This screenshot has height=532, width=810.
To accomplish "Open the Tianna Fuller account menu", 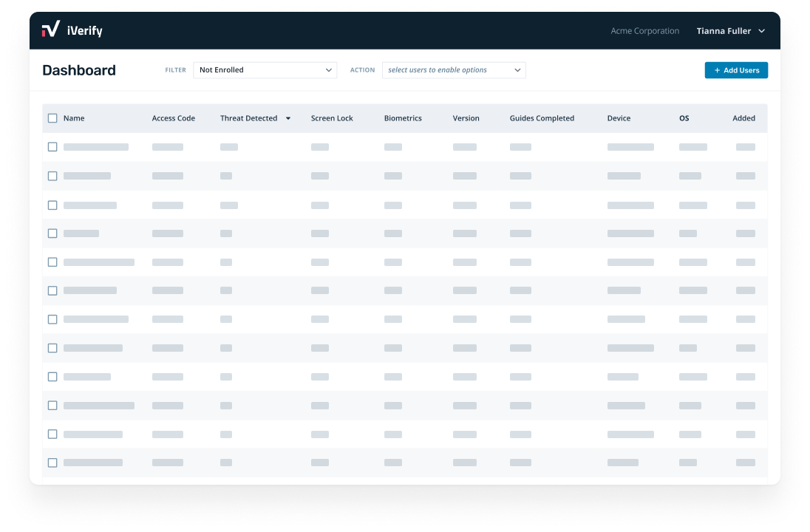I will point(730,31).
